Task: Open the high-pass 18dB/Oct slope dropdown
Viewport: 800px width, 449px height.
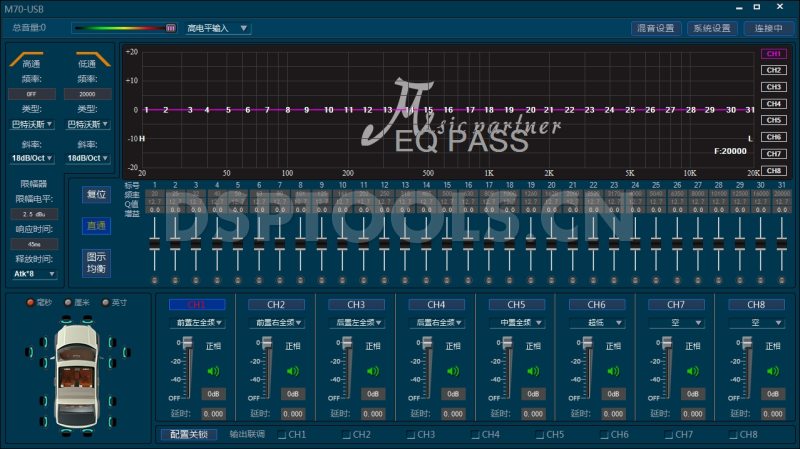Action: coord(32,158)
